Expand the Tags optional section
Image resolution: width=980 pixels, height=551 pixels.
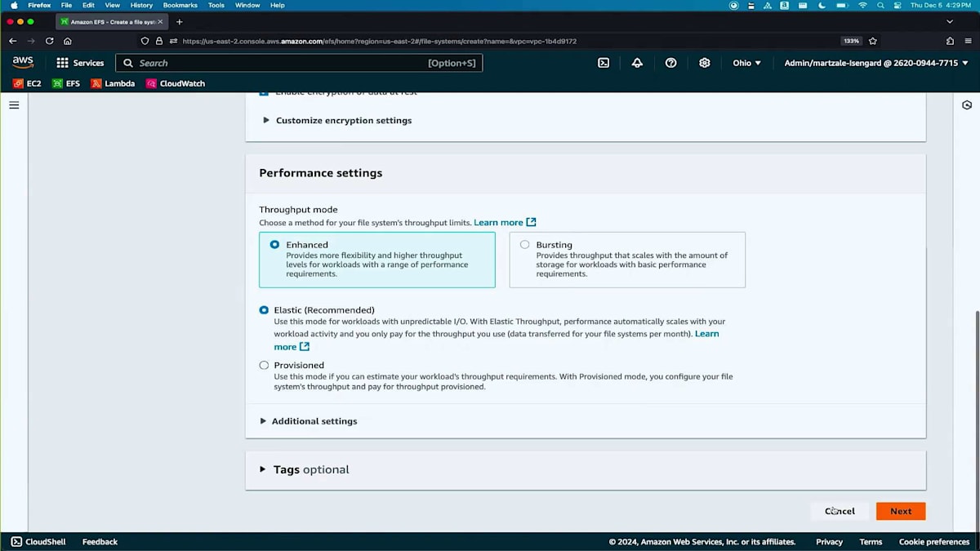click(x=304, y=469)
